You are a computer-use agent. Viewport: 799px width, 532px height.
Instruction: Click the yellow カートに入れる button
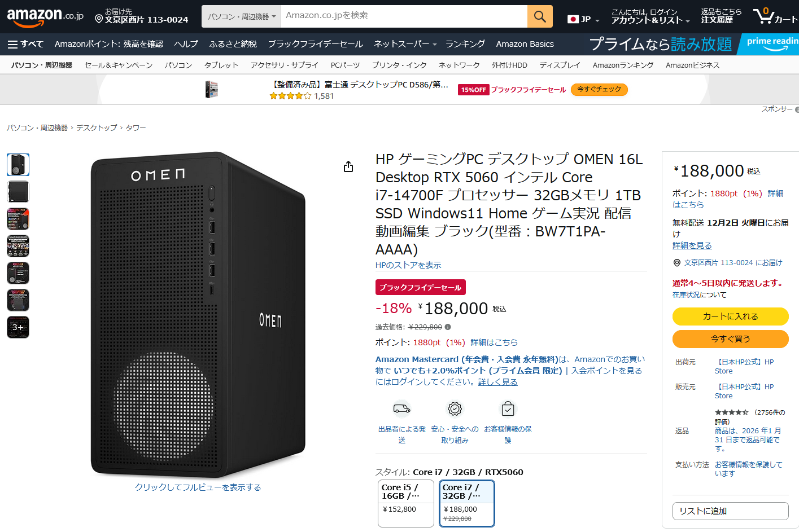(730, 316)
